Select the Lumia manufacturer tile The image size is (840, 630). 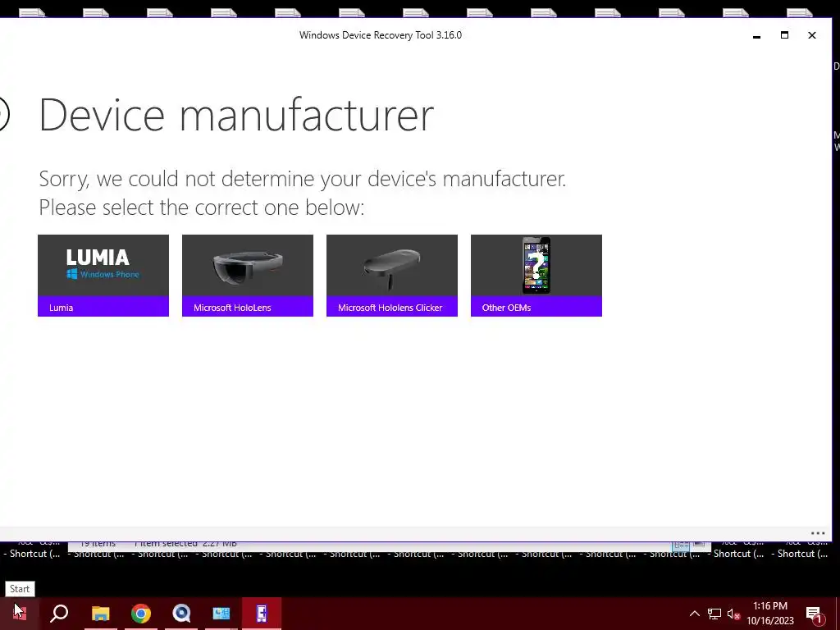coord(103,276)
